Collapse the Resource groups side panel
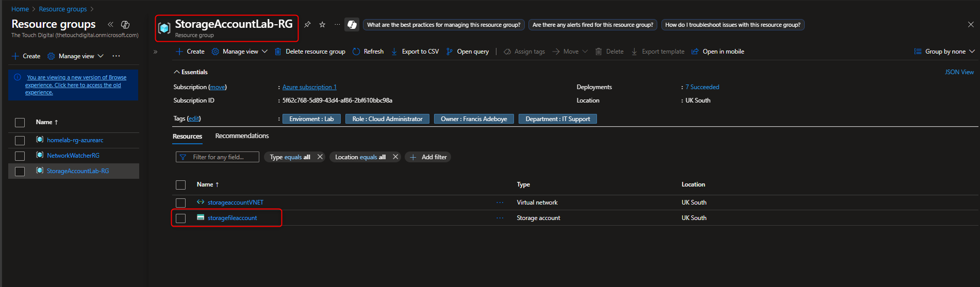 click(x=110, y=24)
